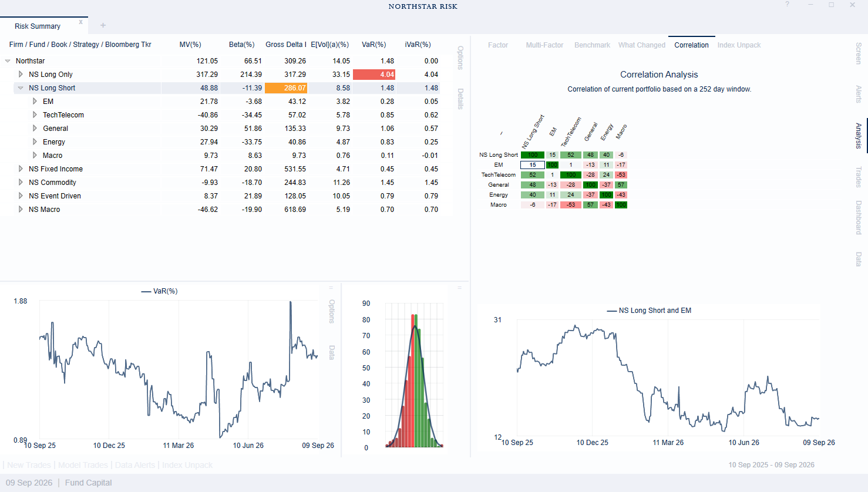Screen dimensions: 868x492
Task: Select EM vs NS Long Short correlation cell
Action: tap(533, 165)
